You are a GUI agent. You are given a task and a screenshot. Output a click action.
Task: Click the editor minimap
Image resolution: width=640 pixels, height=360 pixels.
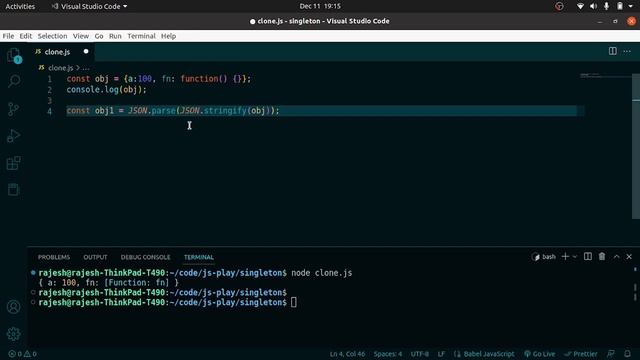point(605,76)
